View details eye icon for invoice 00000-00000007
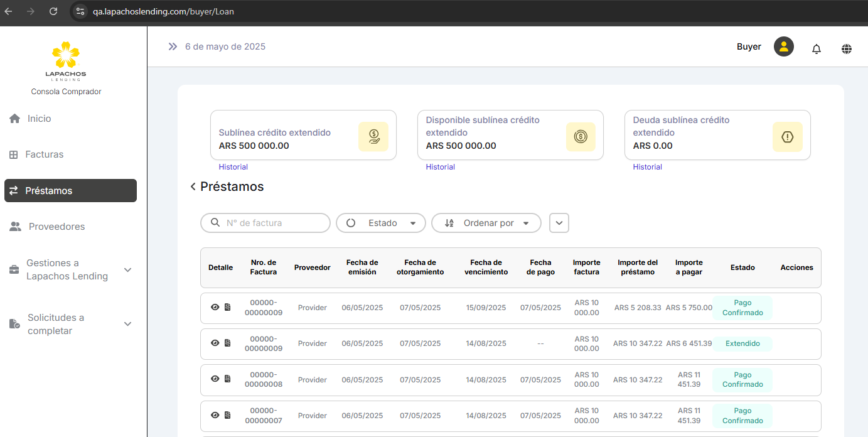The height and width of the screenshot is (437, 868). 215,415
